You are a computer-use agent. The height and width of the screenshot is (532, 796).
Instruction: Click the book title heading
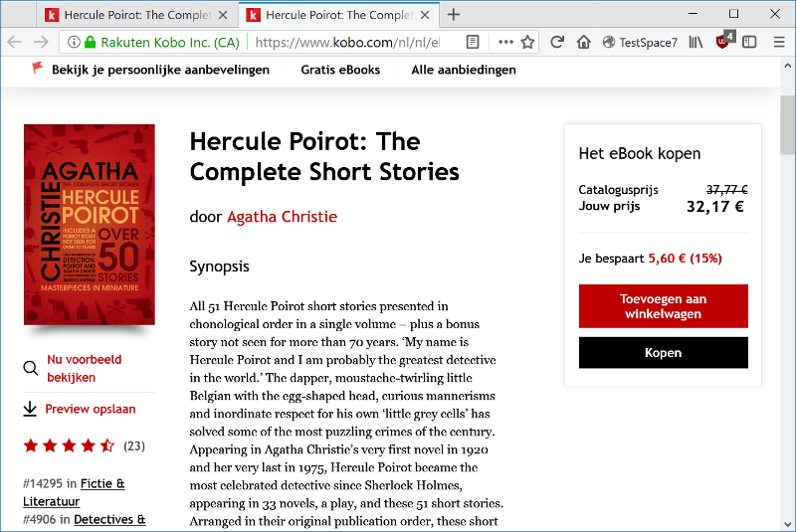(324, 156)
